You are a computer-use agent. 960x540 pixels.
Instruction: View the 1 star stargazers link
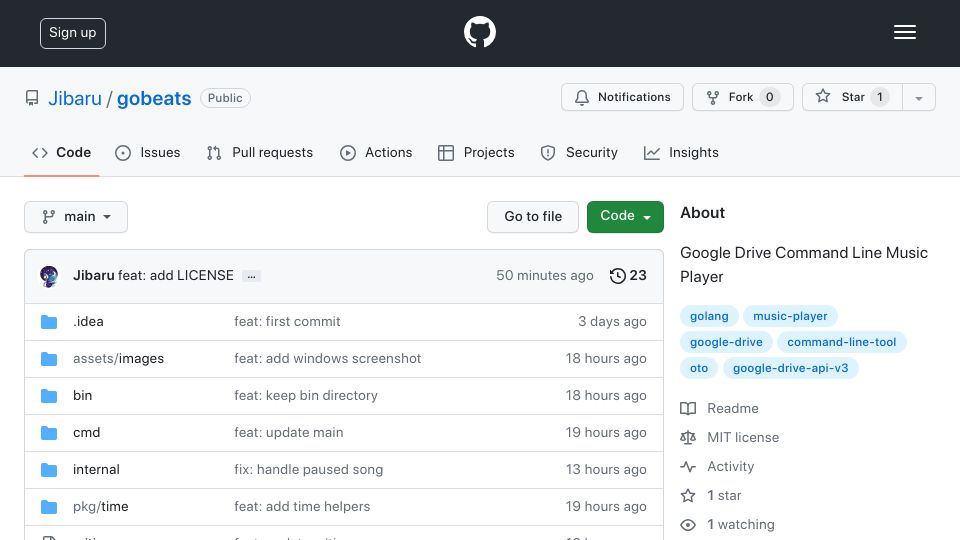pos(711,495)
